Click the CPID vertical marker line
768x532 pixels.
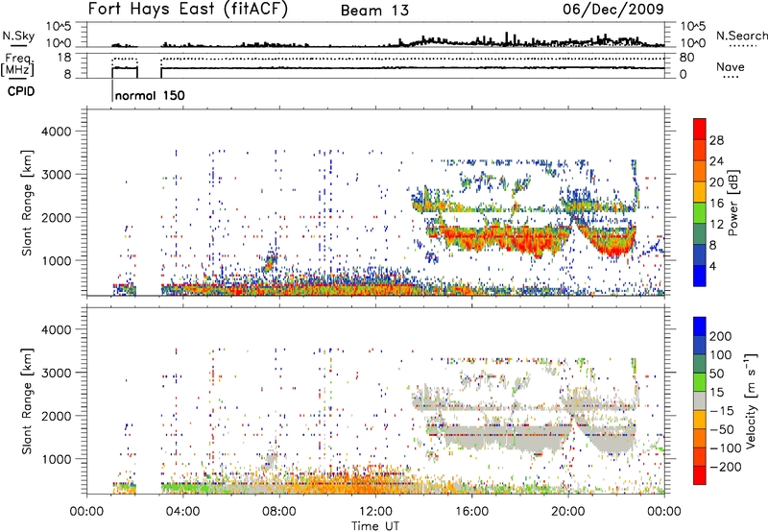tap(112, 90)
